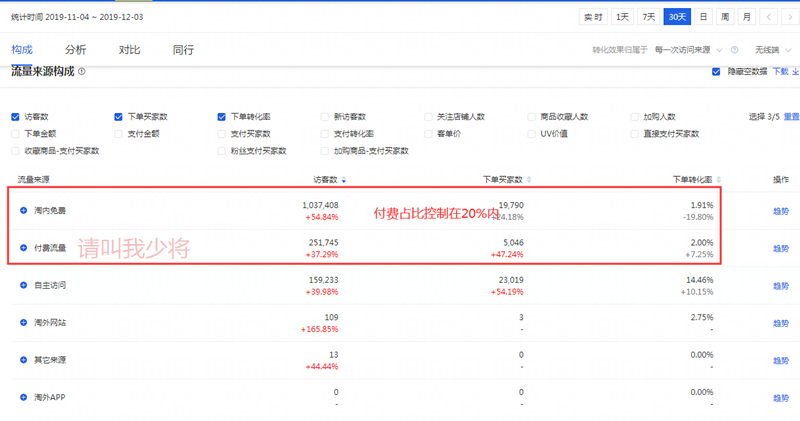Switch to the 分析 tab
The width and height of the screenshot is (800, 421).
(x=76, y=49)
